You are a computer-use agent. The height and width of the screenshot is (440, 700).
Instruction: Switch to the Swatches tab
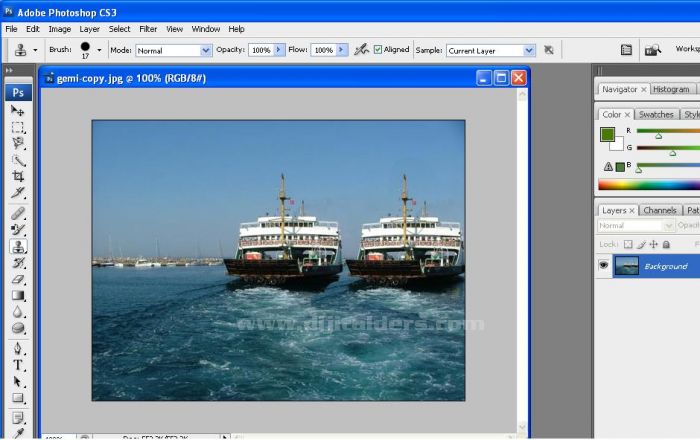[656, 115]
